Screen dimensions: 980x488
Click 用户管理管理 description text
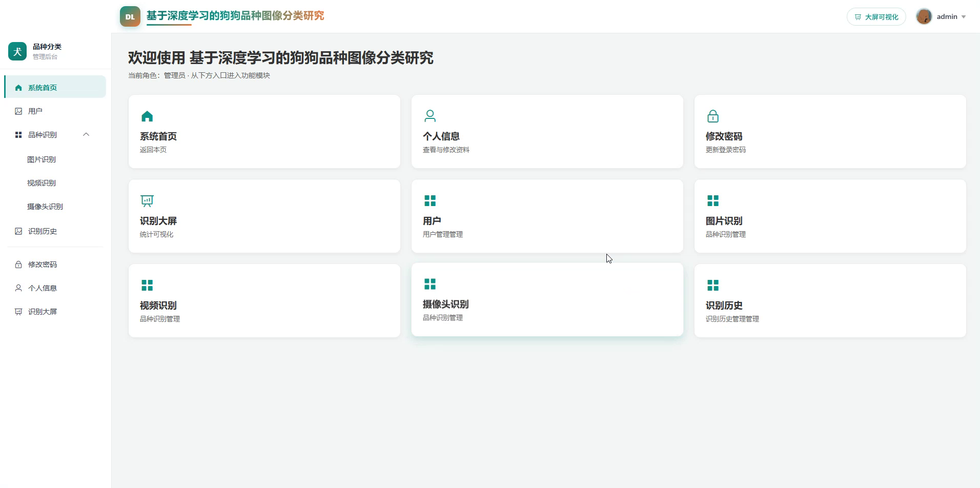[443, 234]
